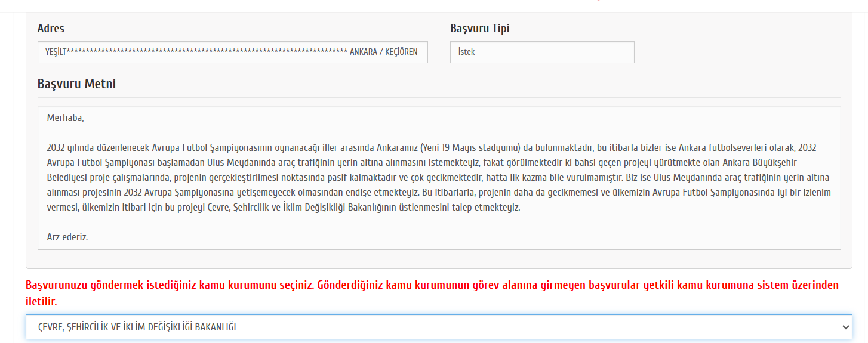This screenshot has width=868, height=343.
Task: Click the Başvuru Metni heading
Action: coord(76,84)
